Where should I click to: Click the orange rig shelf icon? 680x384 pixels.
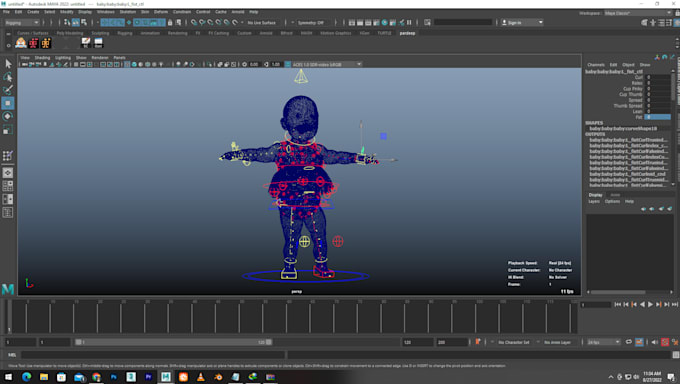(x=46, y=43)
